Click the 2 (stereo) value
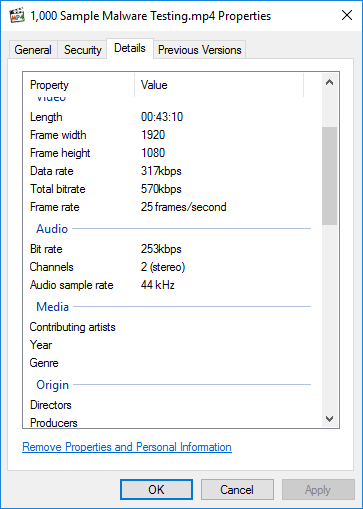This screenshot has width=363, height=509. coord(163,267)
